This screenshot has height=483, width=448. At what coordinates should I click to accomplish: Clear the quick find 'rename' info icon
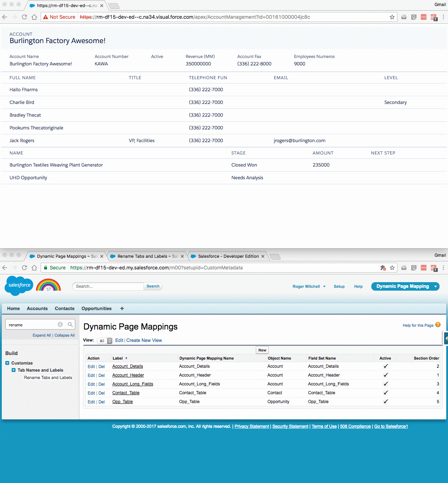point(60,324)
